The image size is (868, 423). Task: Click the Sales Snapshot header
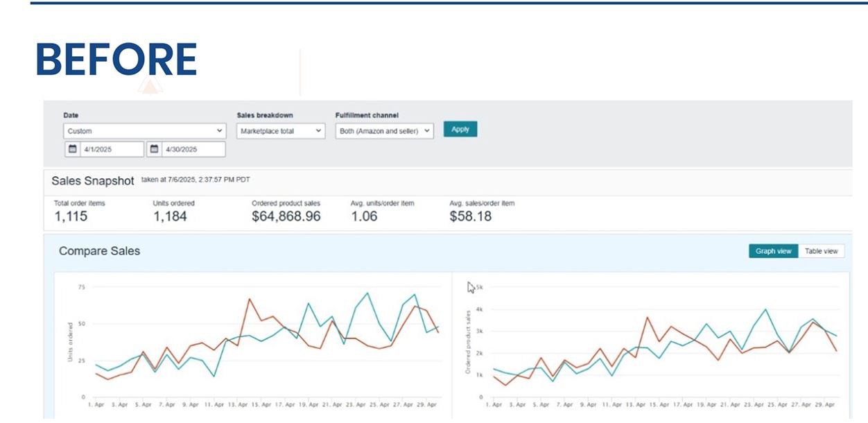[x=94, y=181]
